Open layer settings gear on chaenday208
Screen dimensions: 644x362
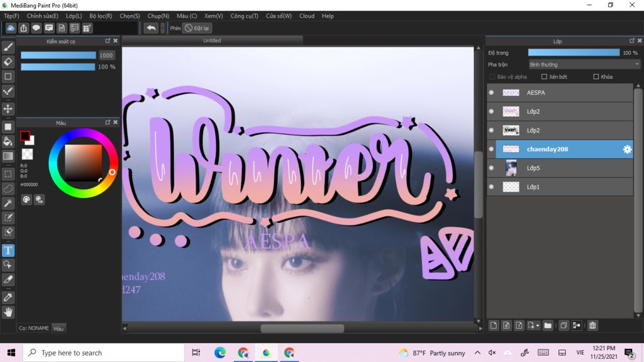(x=627, y=150)
